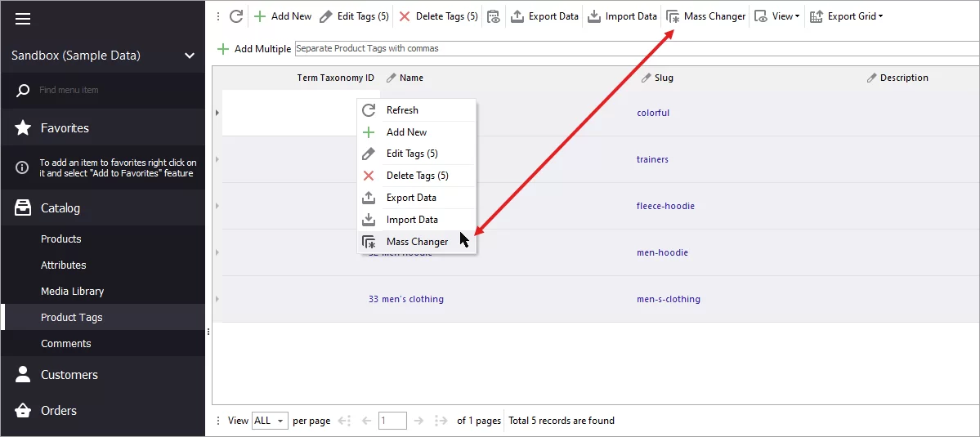This screenshot has height=437, width=980.
Task: Open the View dropdown in the toolbar
Action: (776, 16)
